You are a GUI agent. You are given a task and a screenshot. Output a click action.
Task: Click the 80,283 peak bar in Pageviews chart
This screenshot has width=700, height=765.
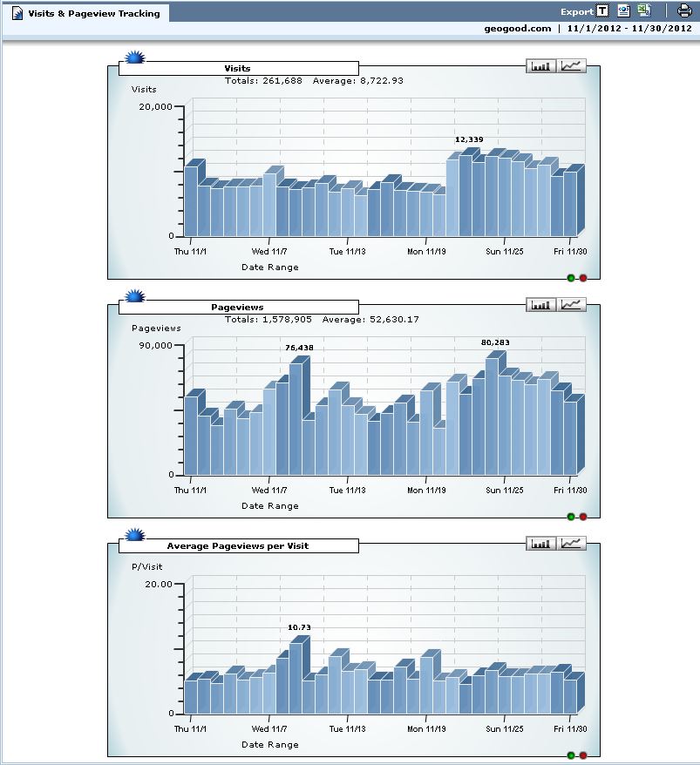click(x=493, y=414)
